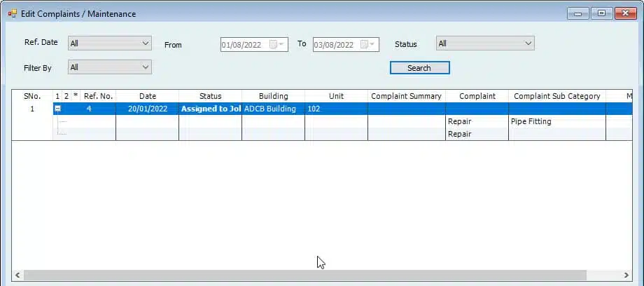Open the Status dropdown

click(x=528, y=43)
